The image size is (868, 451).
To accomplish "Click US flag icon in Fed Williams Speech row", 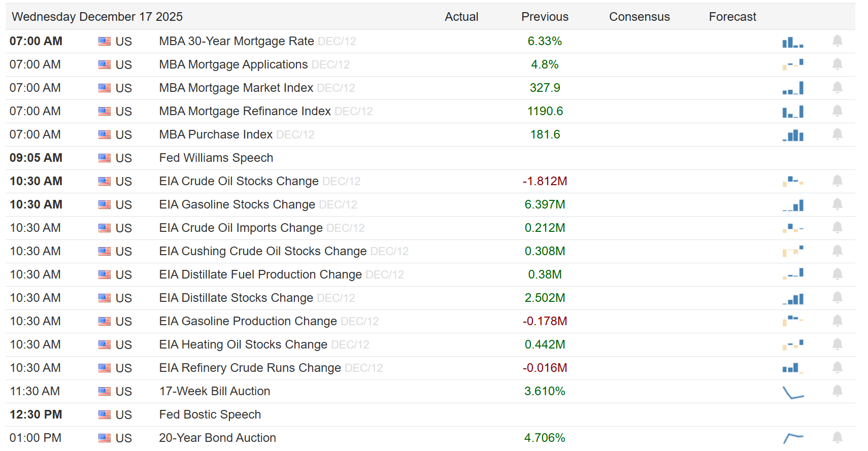I will coord(105,158).
